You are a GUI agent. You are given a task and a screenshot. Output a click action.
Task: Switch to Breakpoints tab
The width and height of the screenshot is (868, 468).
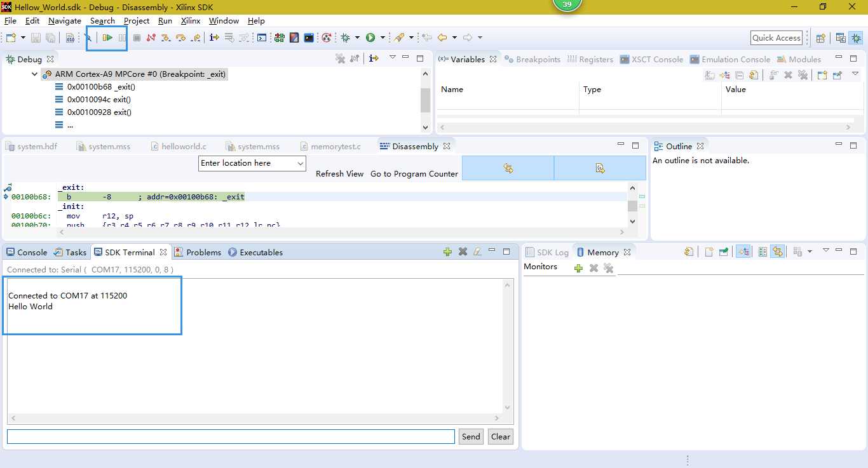tap(532, 59)
